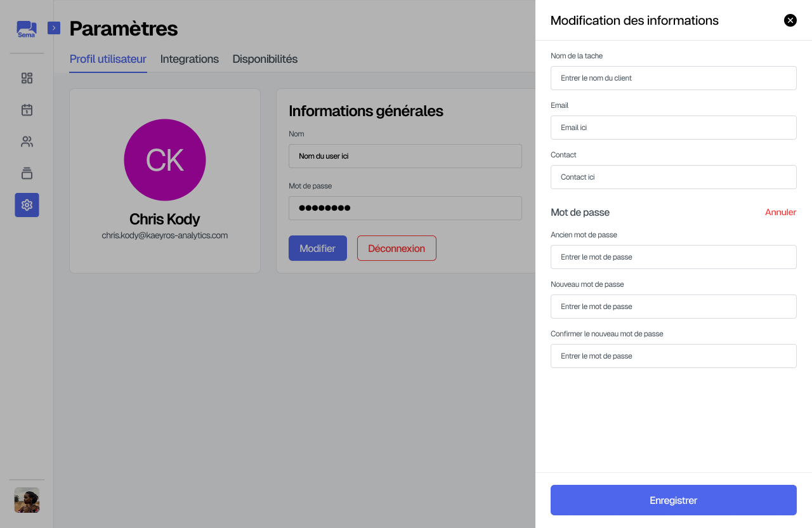Switch to the Profil utilisateur tab
Image resolution: width=812 pixels, height=528 pixels.
click(x=108, y=59)
